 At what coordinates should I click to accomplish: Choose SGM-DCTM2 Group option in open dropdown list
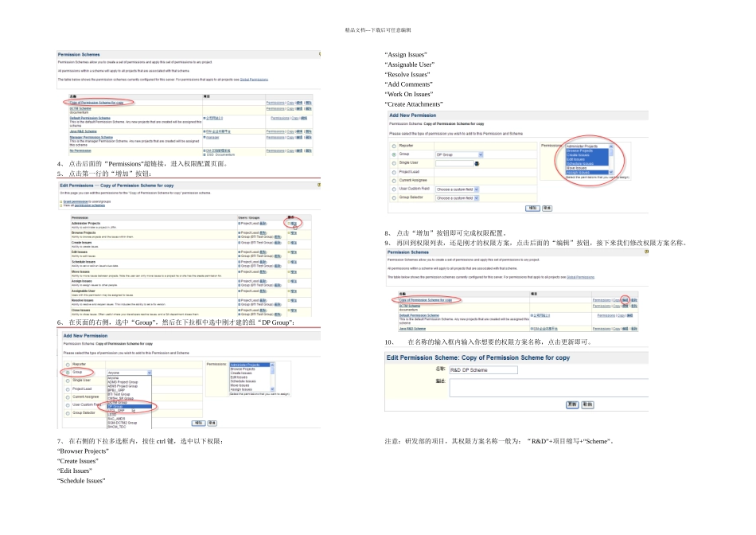point(129,423)
